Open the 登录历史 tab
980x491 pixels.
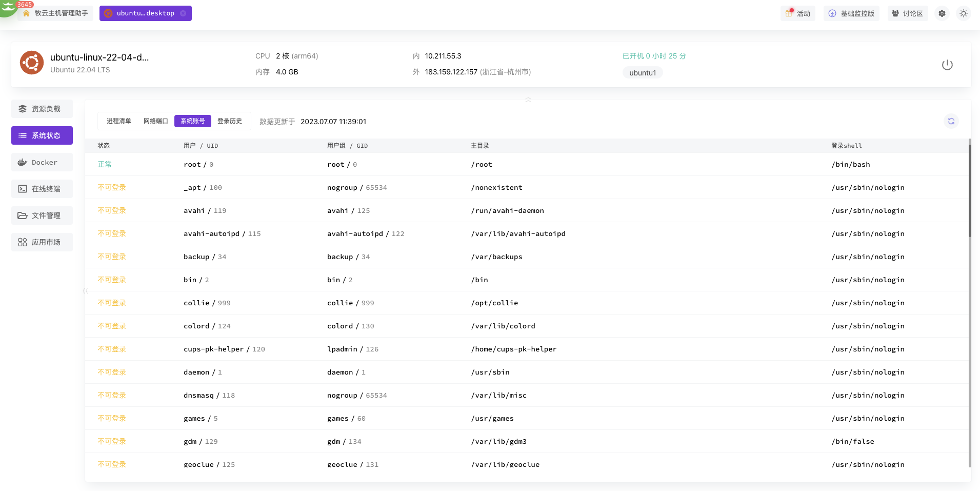coord(230,121)
